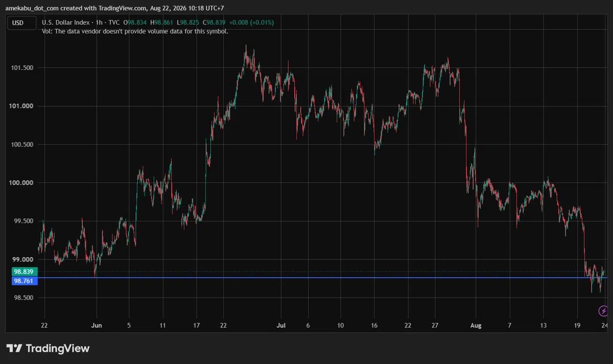Click the Vol data vendor notice text
Viewport: 613px width, 364px height.
click(x=135, y=31)
